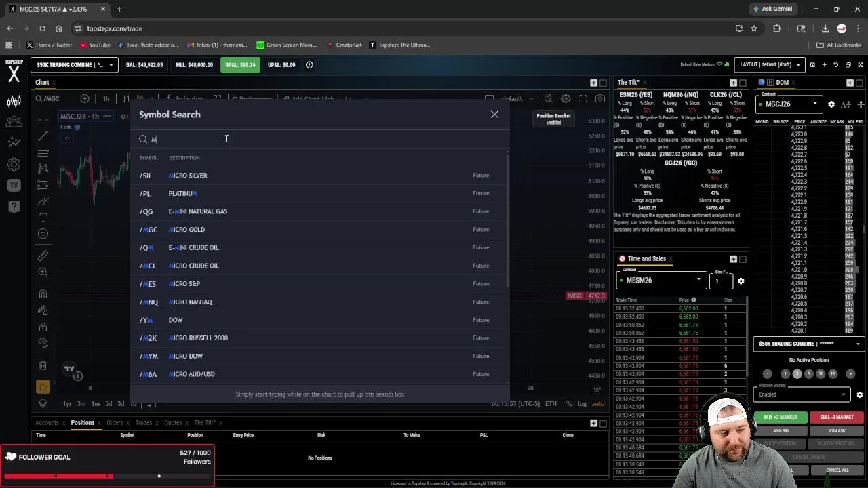Select order size 5 in DOM
The height and width of the screenshot is (488, 868).
click(x=808, y=374)
